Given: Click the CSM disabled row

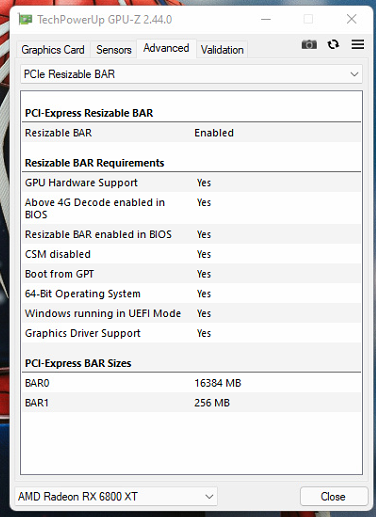Looking at the screenshot, I should coord(191,254).
